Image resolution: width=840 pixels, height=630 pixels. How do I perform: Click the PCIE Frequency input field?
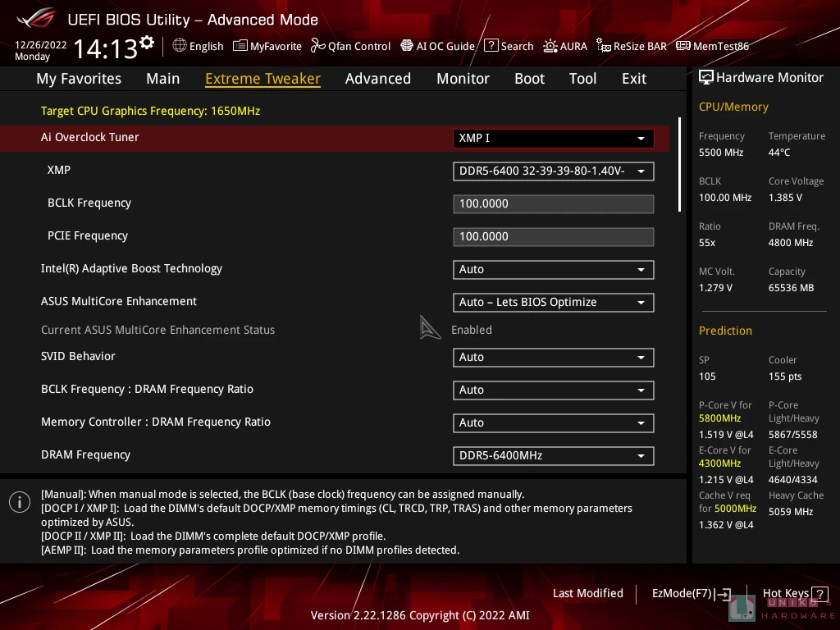tap(553, 236)
